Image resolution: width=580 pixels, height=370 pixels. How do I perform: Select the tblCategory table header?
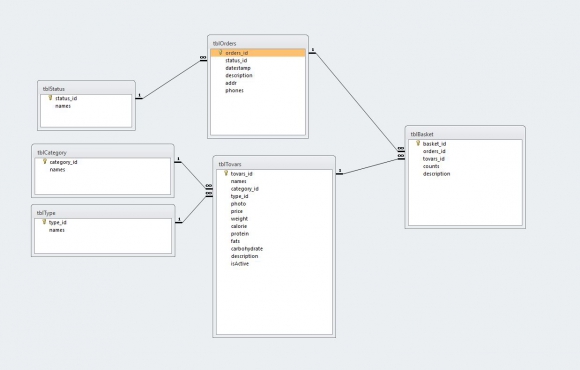(102, 152)
